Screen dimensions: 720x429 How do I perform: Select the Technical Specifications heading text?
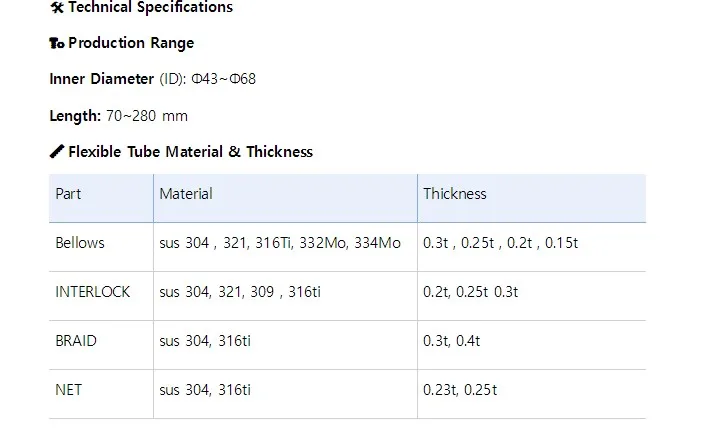tap(150, 8)
